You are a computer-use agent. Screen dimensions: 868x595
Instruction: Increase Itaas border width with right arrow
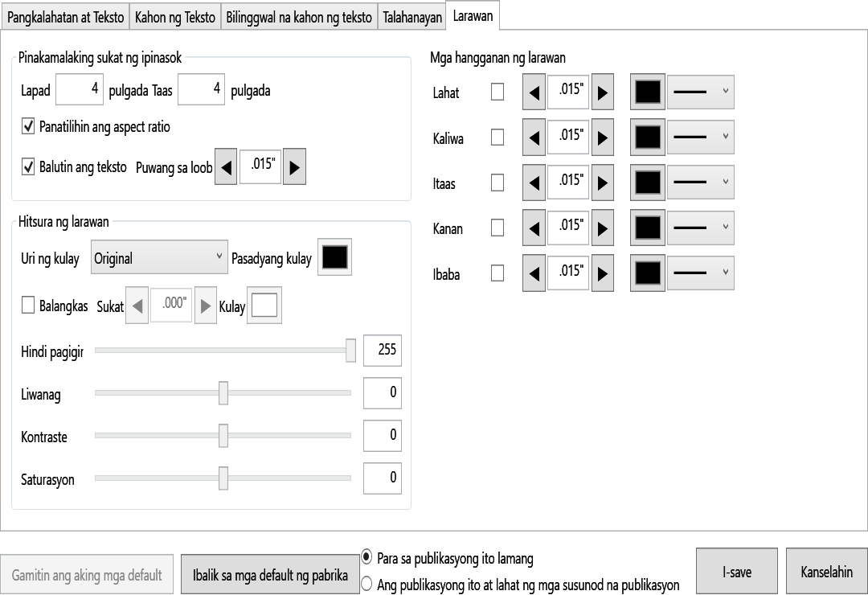[x=603, y=183]
